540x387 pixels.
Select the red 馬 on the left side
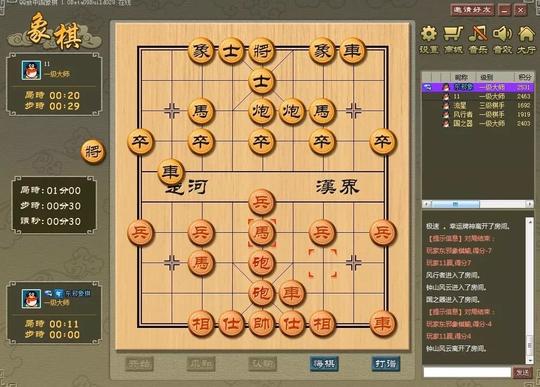(201, 263)
